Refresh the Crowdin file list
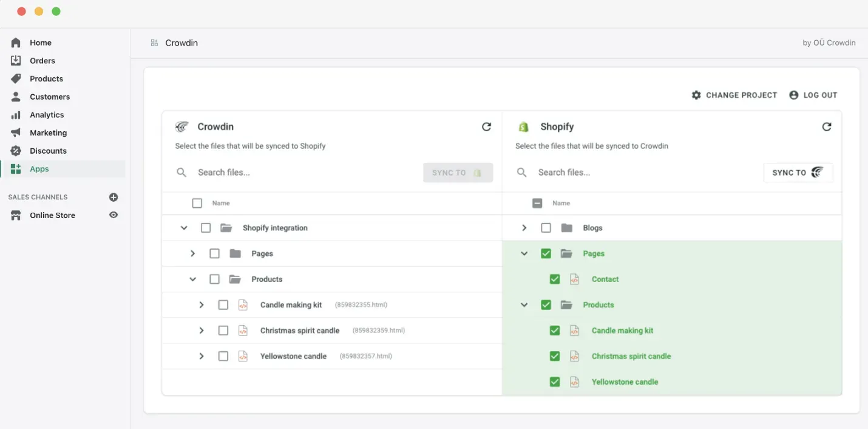Viewport: 868px width, 429px height. [486, 126]
